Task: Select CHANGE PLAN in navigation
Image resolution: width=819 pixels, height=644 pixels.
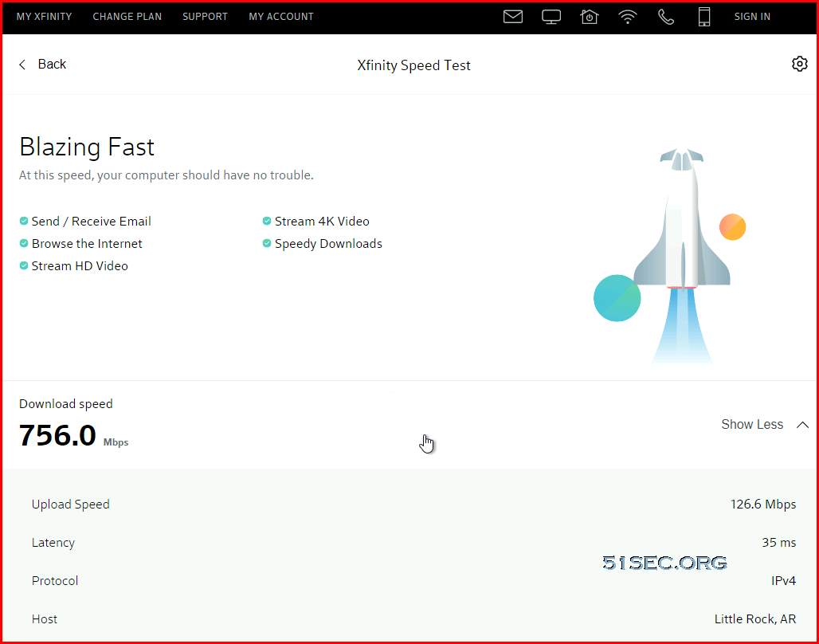Action: (x=127, y=17)
